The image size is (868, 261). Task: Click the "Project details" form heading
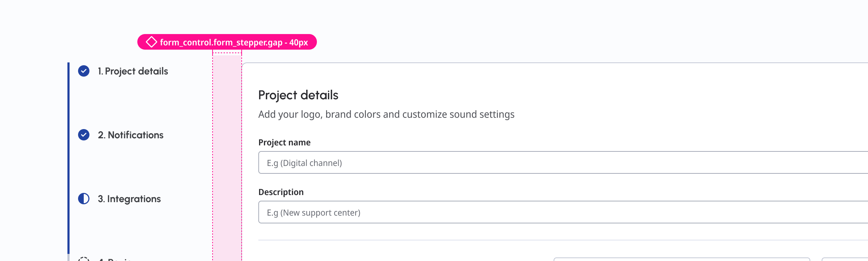[298, 95]
